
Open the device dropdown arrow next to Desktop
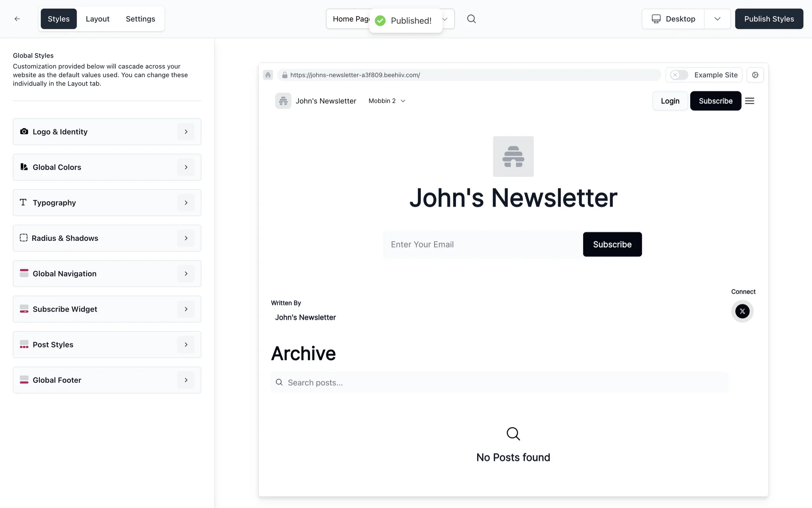(x=717, y=19)
